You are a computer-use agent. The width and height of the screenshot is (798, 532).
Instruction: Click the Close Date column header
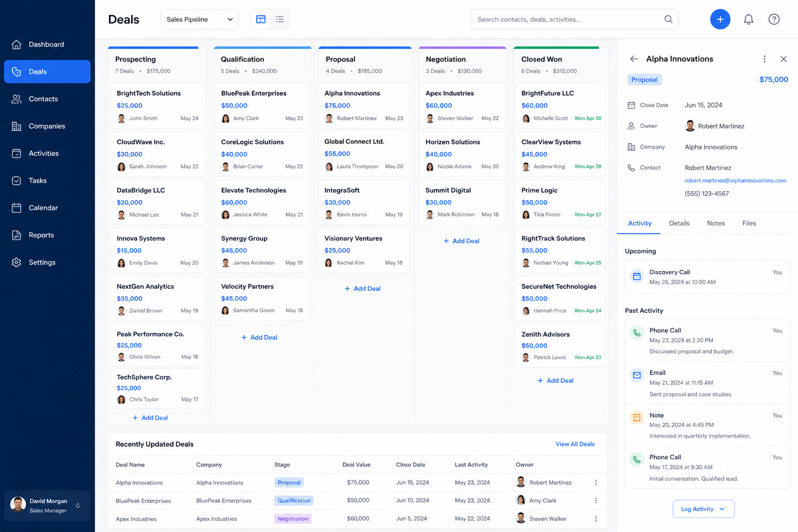tap(410, 465)
